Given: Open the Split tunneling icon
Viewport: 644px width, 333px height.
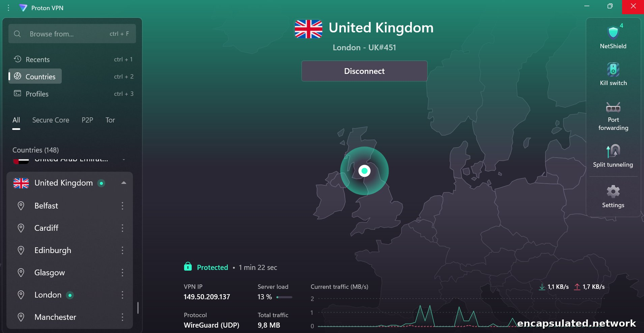Looking at the screenshot, I should pos(613,151).
